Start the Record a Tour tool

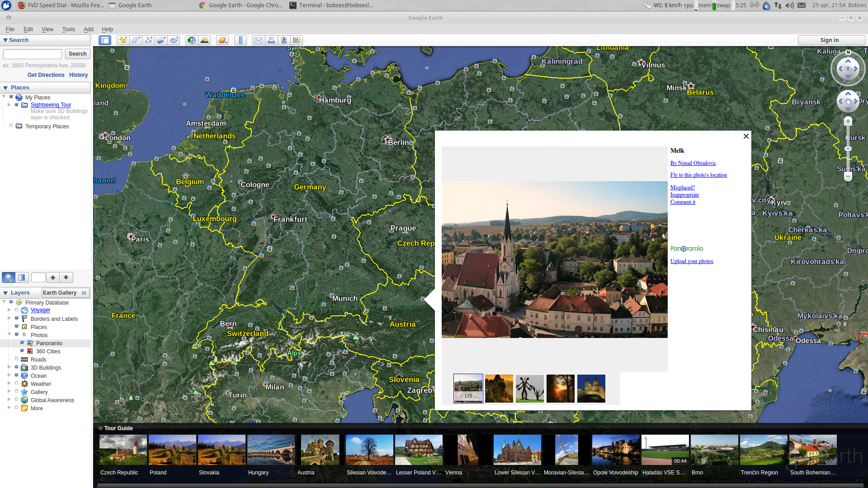pos(174,40)
